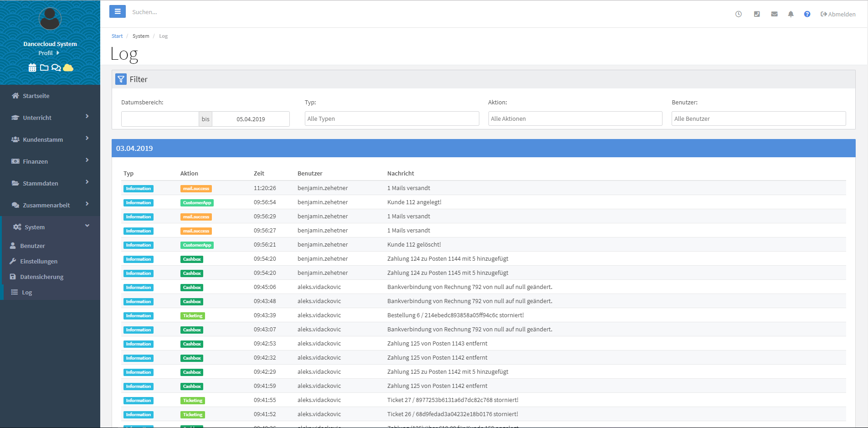Click the time 09:42:53
Screen dimensions: 868x428
(x=265, y=343)
